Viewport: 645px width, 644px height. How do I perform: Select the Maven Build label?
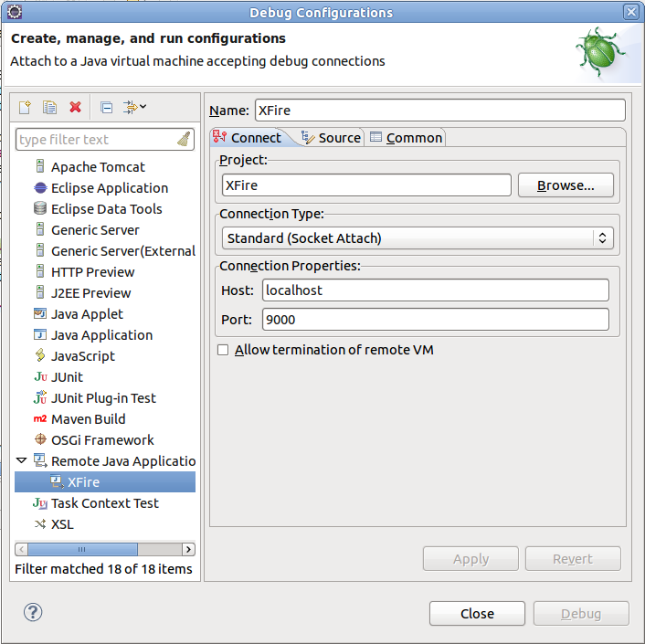[88, 419]
